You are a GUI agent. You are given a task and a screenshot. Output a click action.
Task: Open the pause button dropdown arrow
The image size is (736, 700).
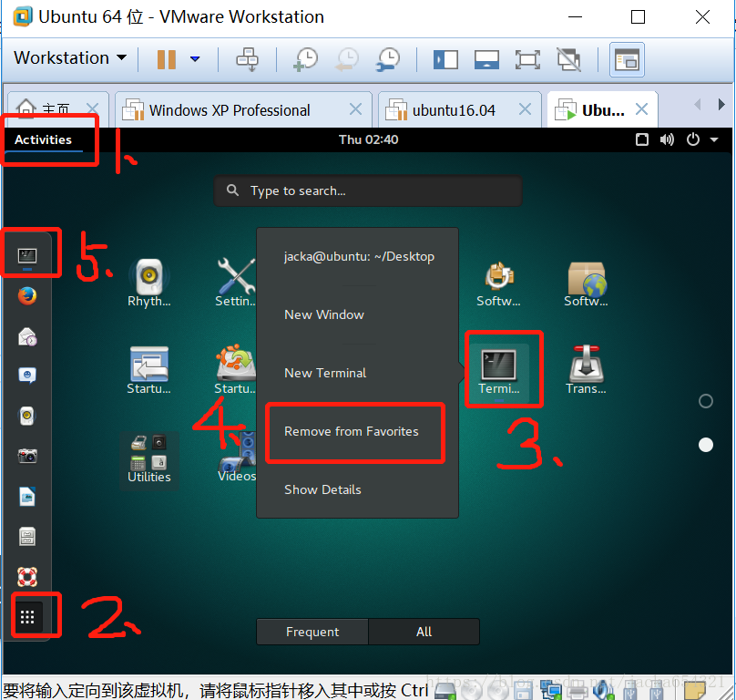tap(195, 59)
